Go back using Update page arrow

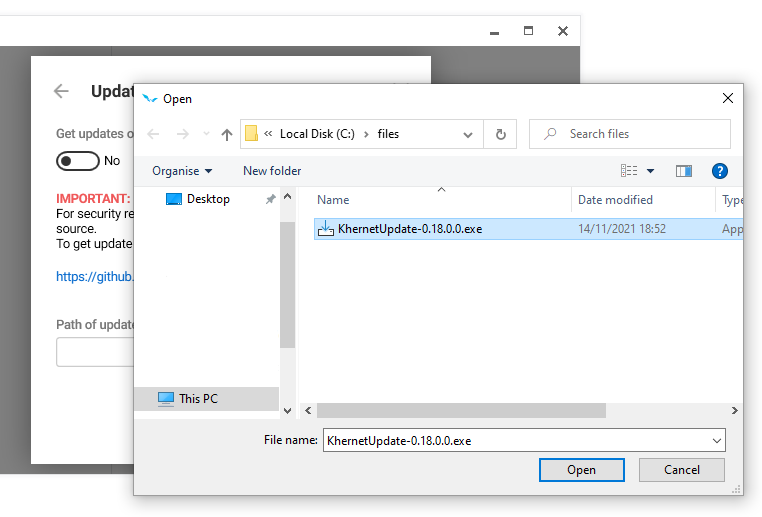(x=61, y=91)
